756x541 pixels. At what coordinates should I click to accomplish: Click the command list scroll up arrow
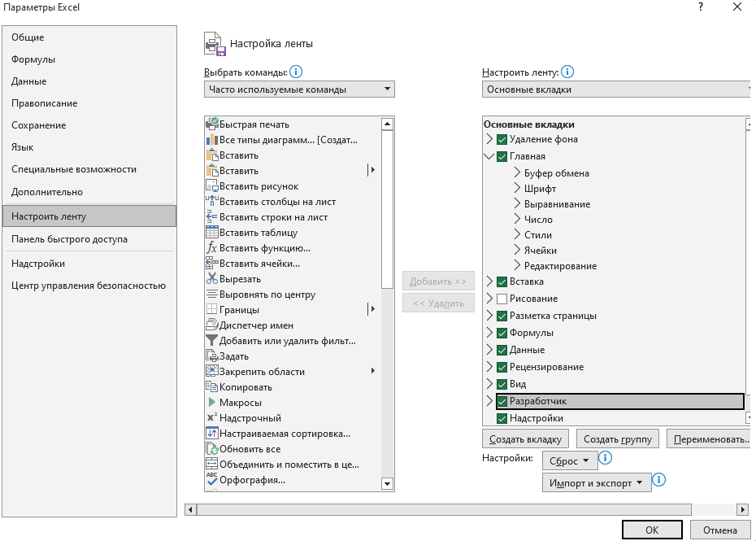pos(387,124)
